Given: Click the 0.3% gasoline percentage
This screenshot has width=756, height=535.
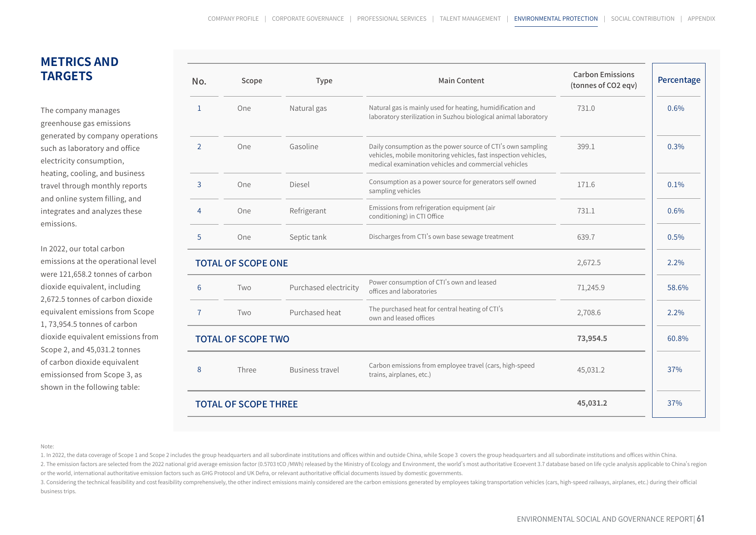Looking at the screenshot, I should (676, 147).
